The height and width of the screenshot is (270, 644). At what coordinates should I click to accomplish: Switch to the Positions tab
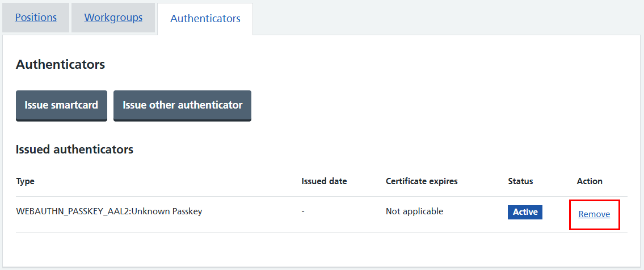click(x=36, y=18)
